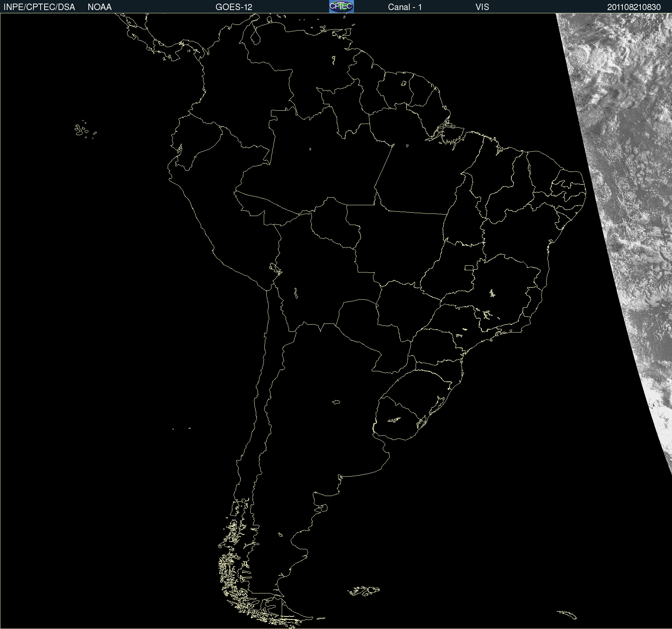The image size is (672, 629).
Task: Click the VIS label in the header
Action: (x=482, y=7)
